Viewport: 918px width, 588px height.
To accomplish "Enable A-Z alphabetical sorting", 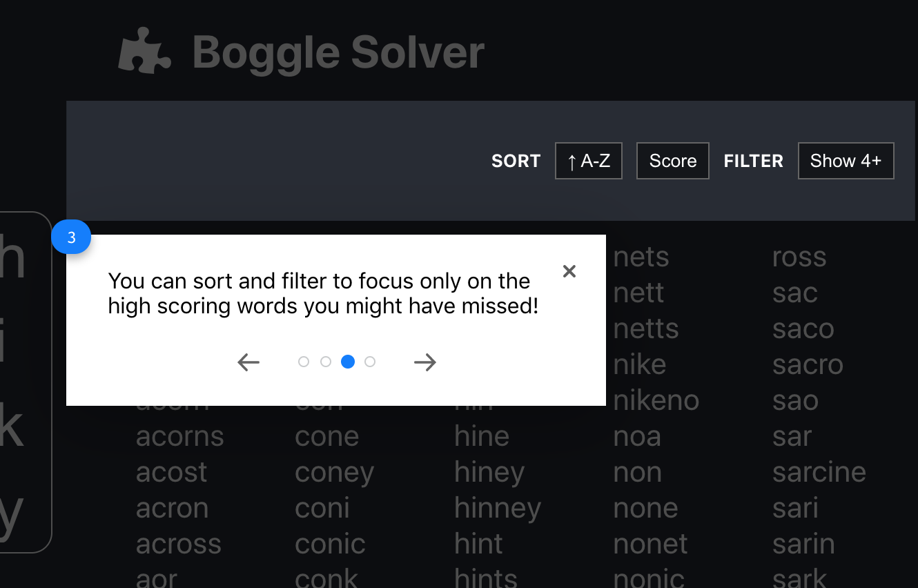I will pos(588,161).
